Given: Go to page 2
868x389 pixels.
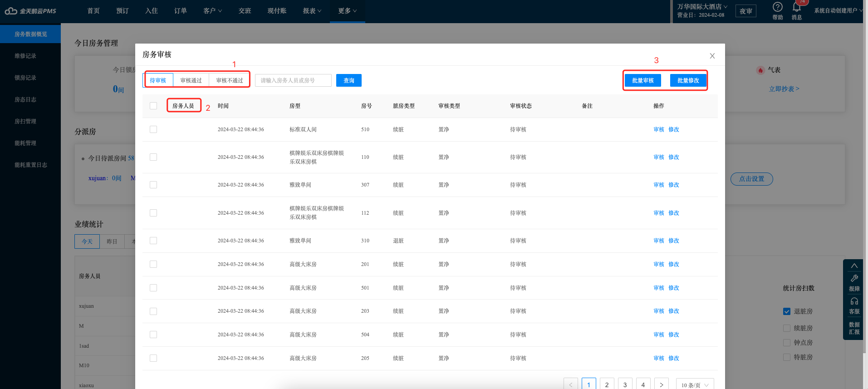Looking at the screenshot, I should pos(607,384).
